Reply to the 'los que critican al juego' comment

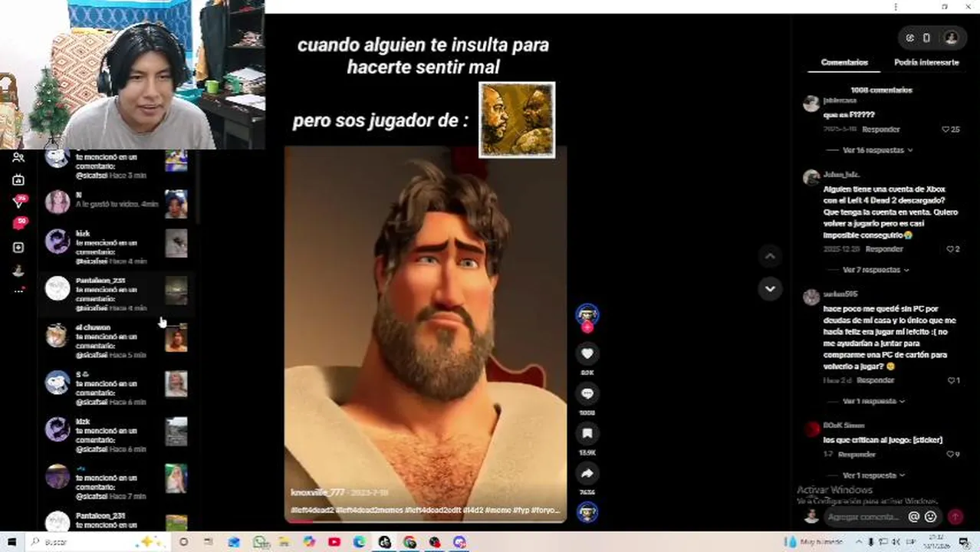(857, 454)
